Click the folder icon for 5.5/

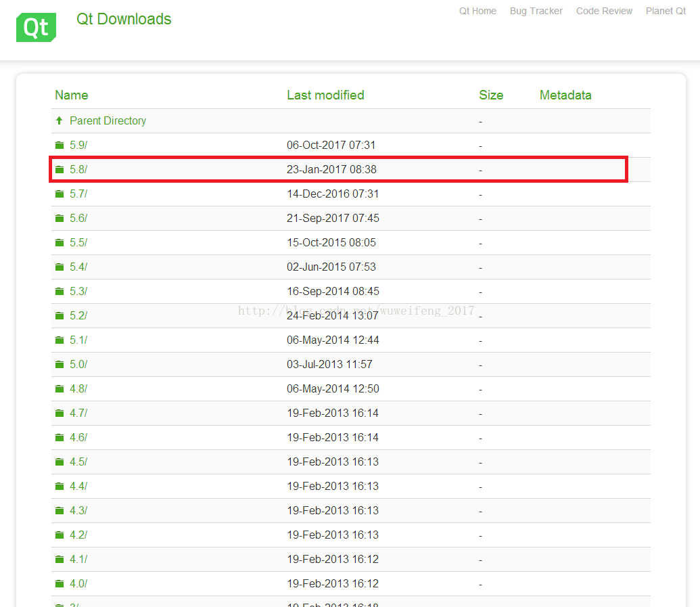click(60, 242)
